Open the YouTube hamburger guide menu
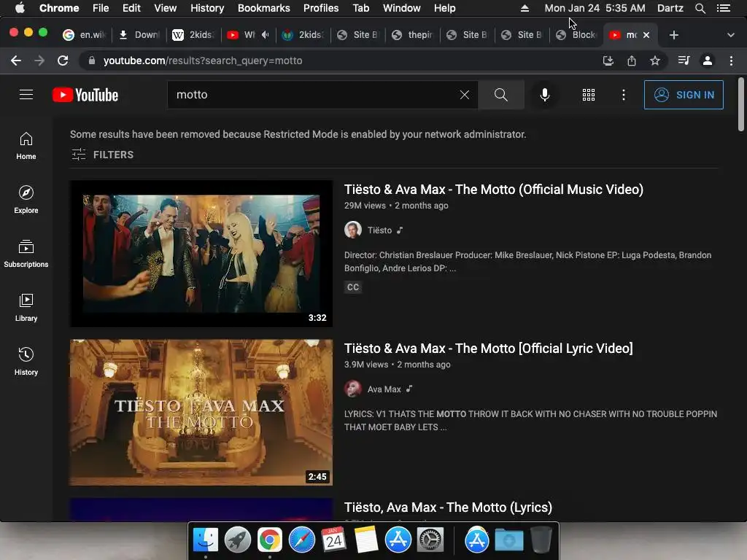Screen dimensions: 747x560 26,95
